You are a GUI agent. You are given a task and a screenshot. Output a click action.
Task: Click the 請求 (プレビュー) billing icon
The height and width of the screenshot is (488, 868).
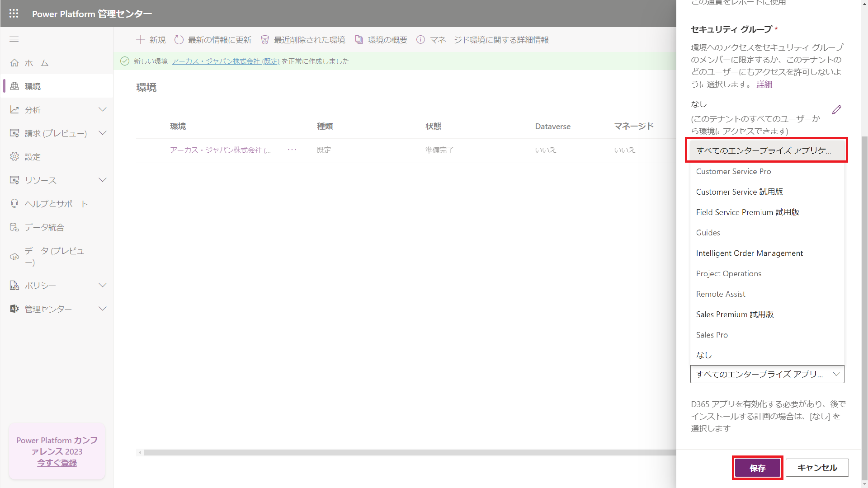coord(14,133)
